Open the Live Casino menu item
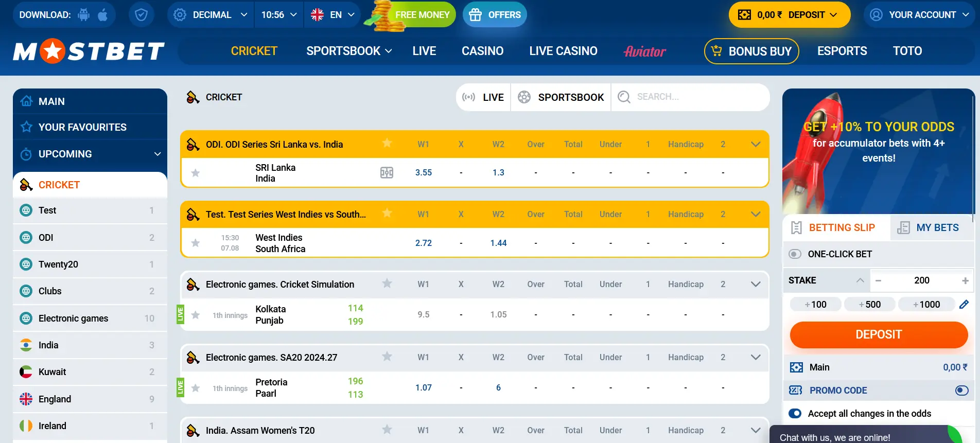The height and width of the screenshot is (443, 980). [x=563, y=51]
